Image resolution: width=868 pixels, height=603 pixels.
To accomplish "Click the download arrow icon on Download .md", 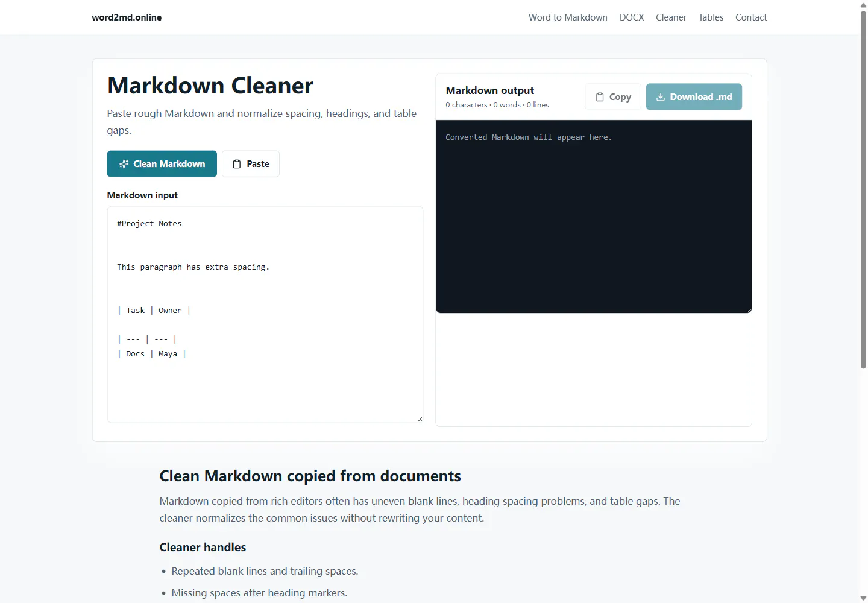I will coord(661,97).
